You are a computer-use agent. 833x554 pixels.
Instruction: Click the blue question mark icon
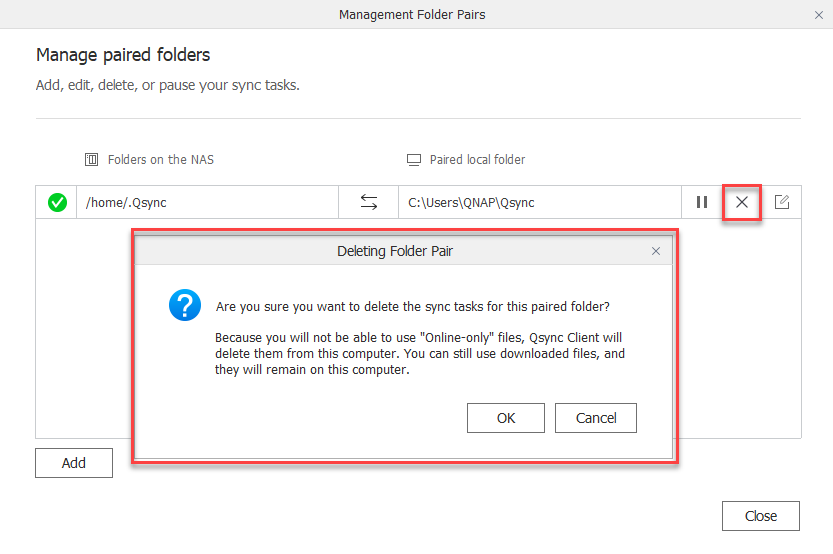(x=185, y=306)
